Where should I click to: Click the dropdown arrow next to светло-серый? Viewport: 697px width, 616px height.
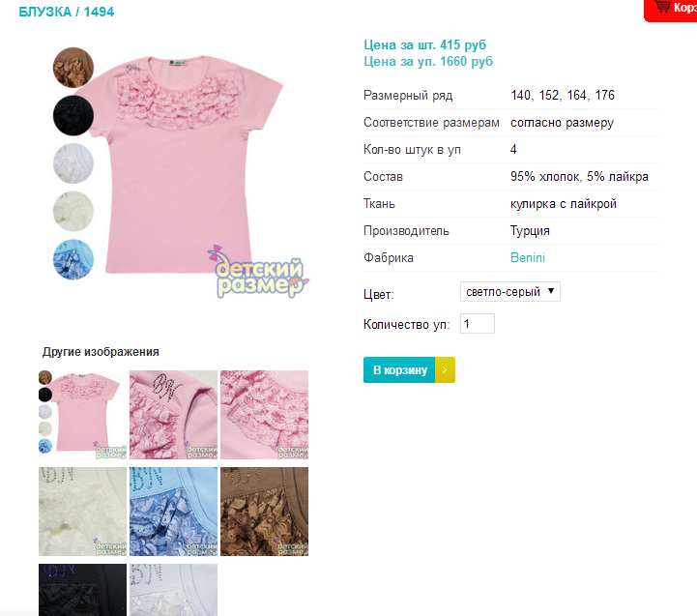point(551,291)
